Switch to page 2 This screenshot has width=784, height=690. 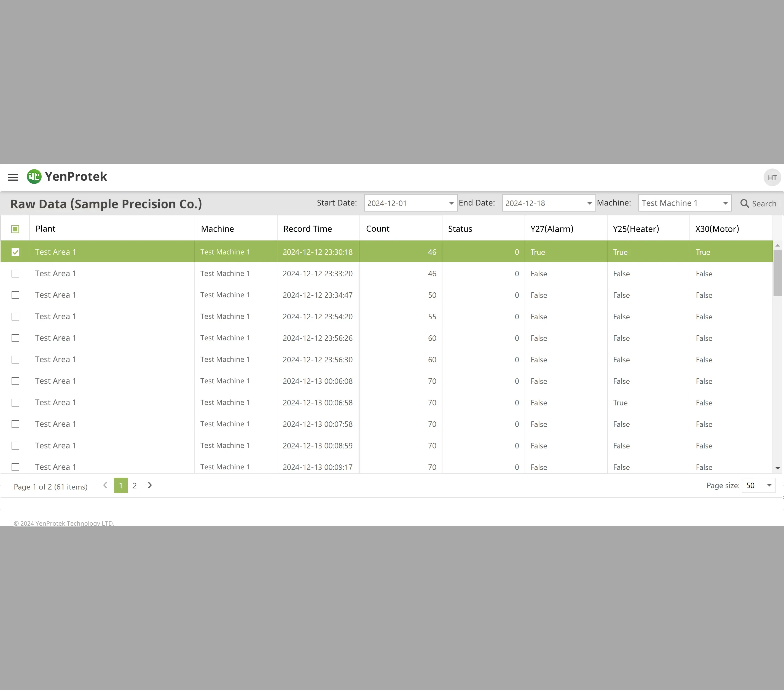click(x=135, y=485)
